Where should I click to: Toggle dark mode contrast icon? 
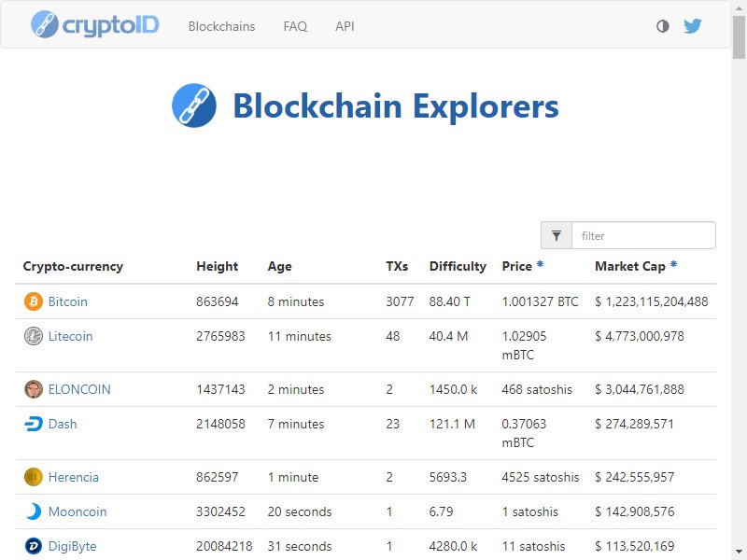click(x=663, y=26)
